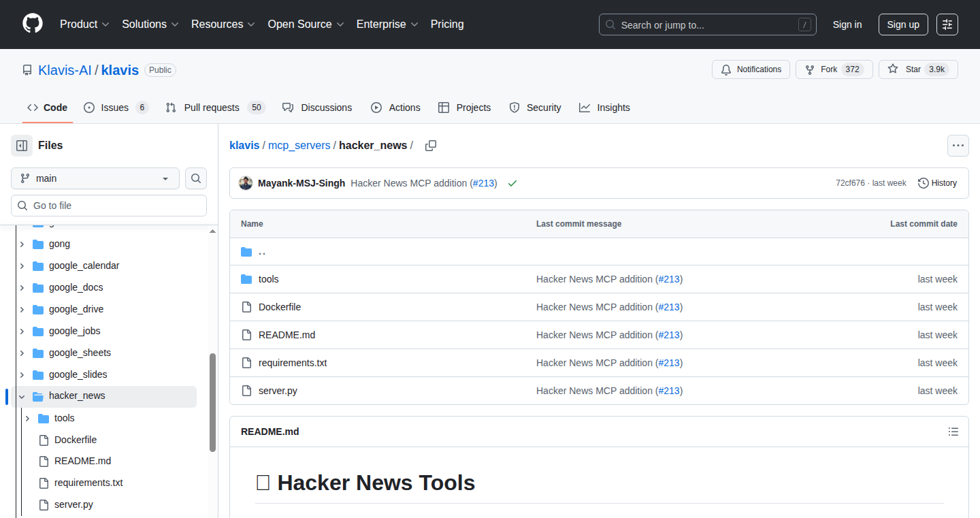
Task: Expand the google_calendar folder in tree
Action: tap(22, 265)
